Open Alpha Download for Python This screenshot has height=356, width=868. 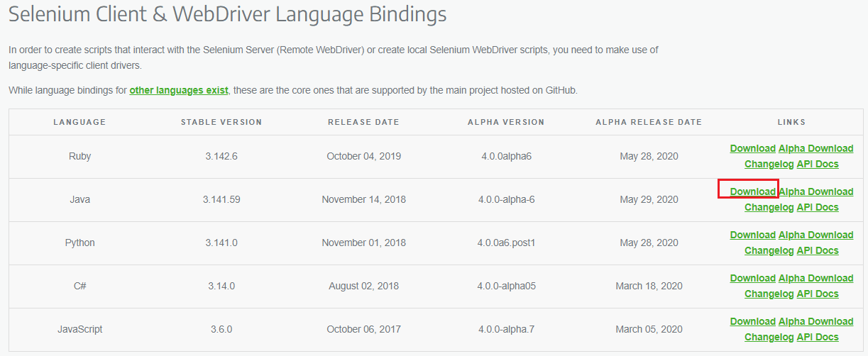pyautogui.click(x=815, y=235)
